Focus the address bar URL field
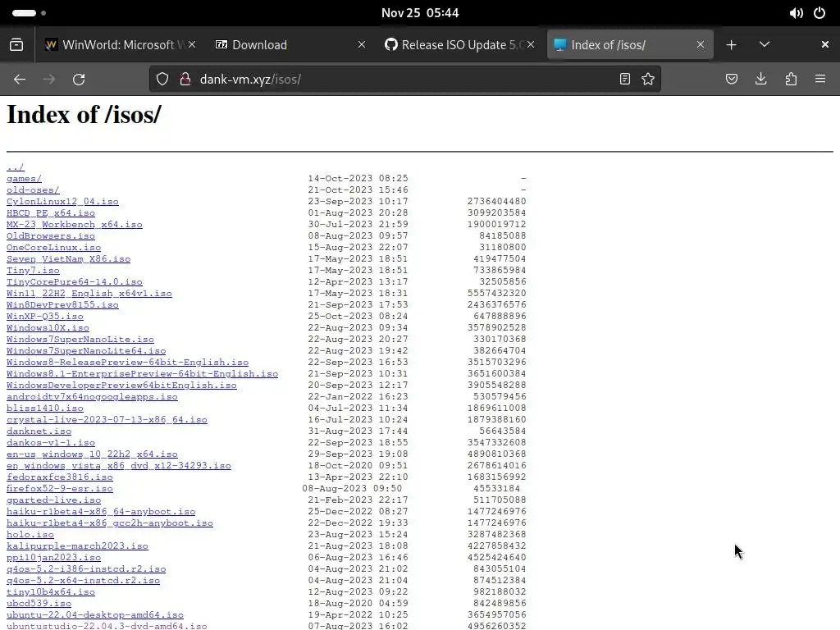The image size is (840, 630). [405, 80]
